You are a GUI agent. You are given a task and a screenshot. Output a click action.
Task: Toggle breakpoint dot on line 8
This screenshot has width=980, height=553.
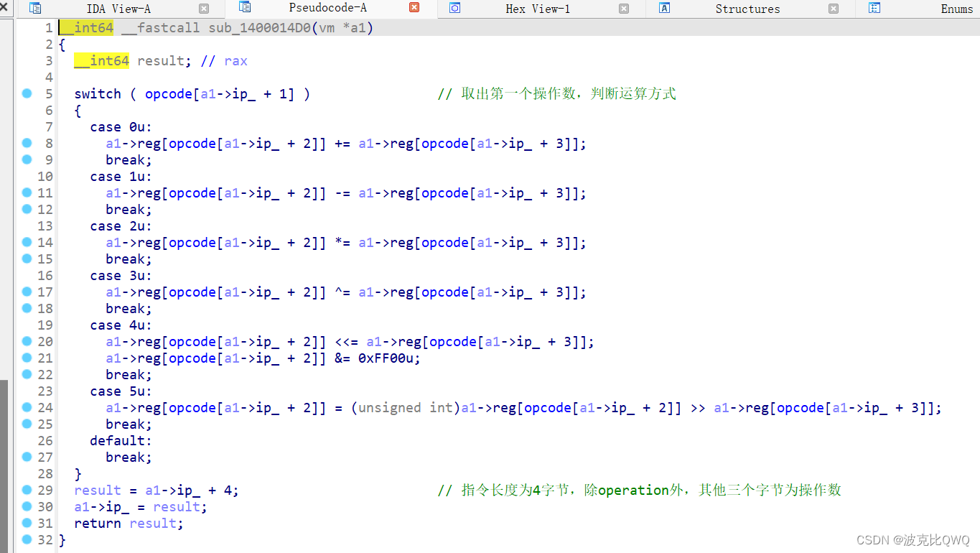click(x=27, y=143)
